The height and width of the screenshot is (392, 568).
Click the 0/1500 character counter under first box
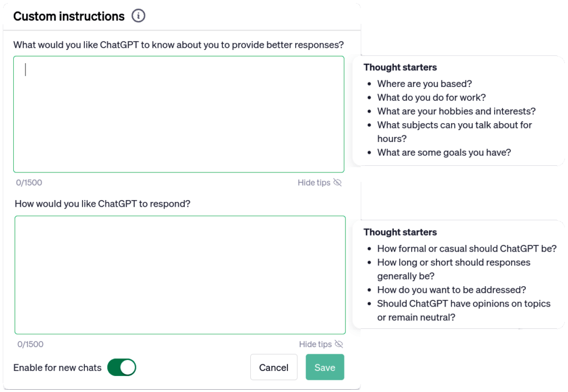coord(29,182)
